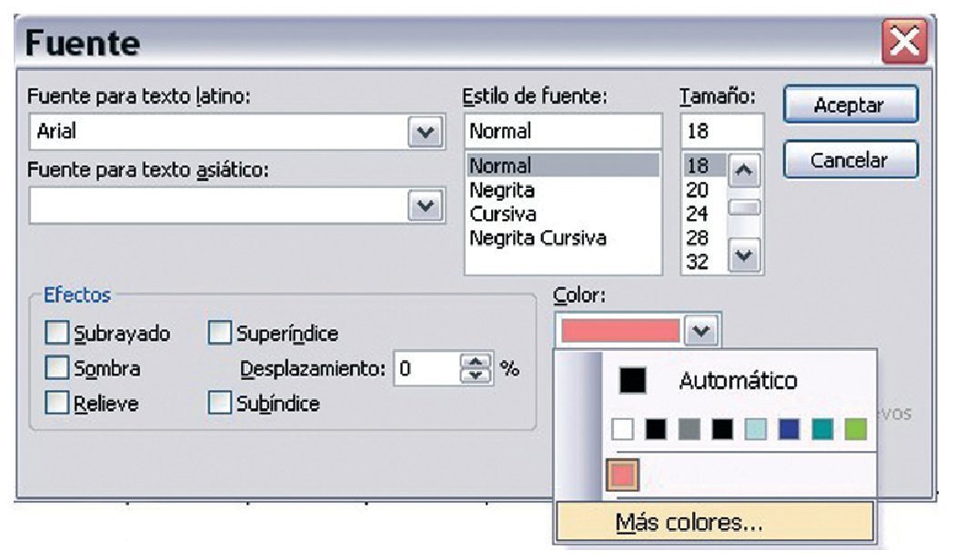Select the white color swatch

[x=622, y=429]
